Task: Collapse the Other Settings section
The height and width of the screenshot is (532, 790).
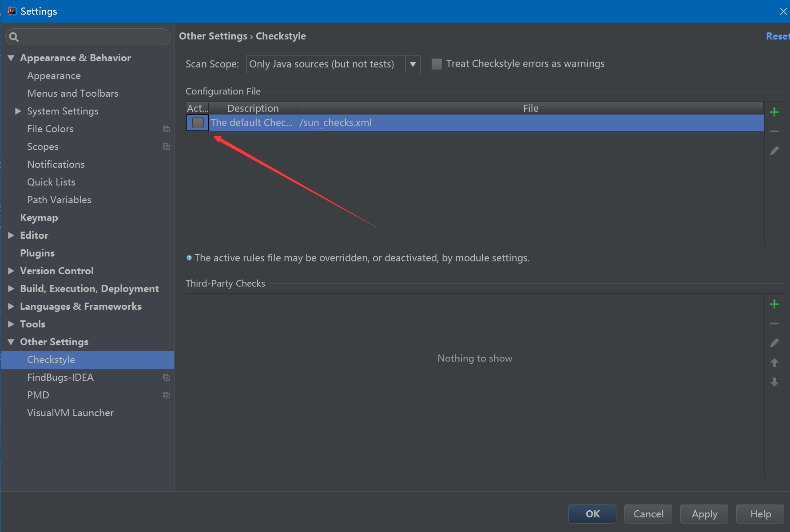Action: (x=11, y=342)
